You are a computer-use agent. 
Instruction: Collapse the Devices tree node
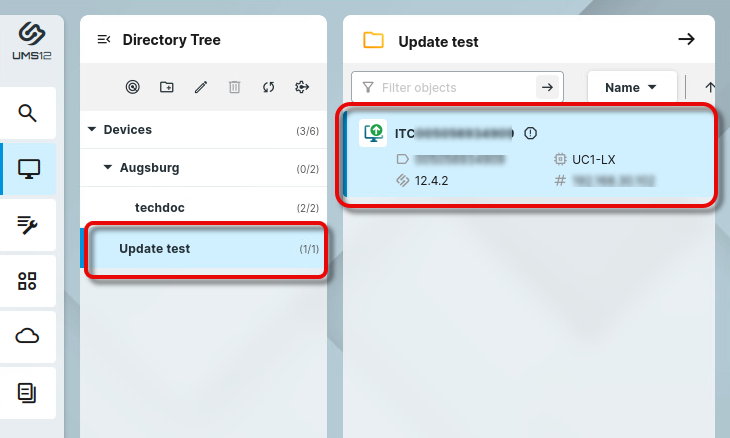pyautogui.click(x=92, y=129)
